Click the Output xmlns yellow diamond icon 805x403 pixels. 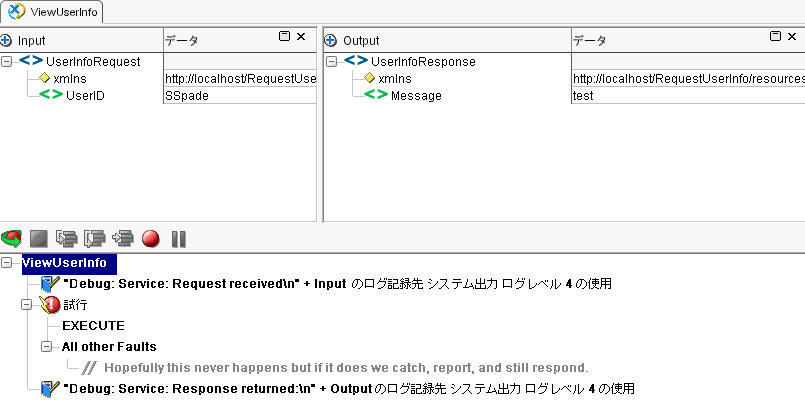pyautogui.click(x=370, y=78)
